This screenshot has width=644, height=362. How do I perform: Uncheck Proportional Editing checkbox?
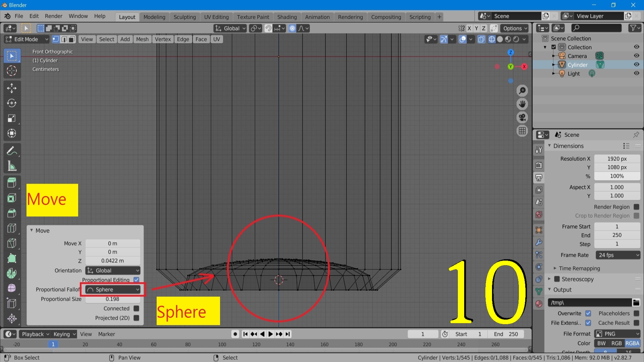click(136, 280)
